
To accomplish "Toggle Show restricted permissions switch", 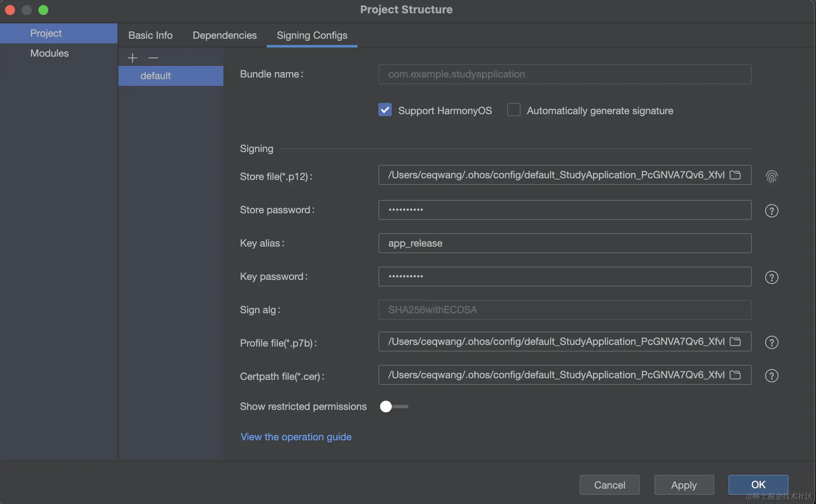I will pos(393,407).
